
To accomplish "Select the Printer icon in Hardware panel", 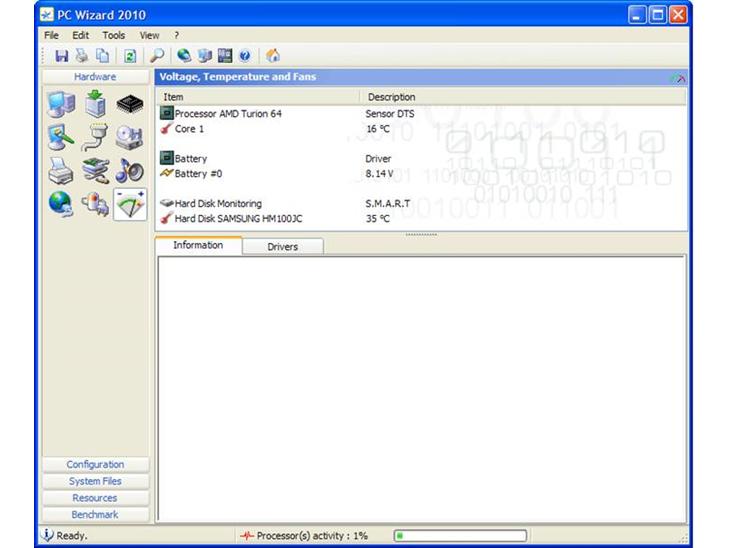I will click(61, 170).
